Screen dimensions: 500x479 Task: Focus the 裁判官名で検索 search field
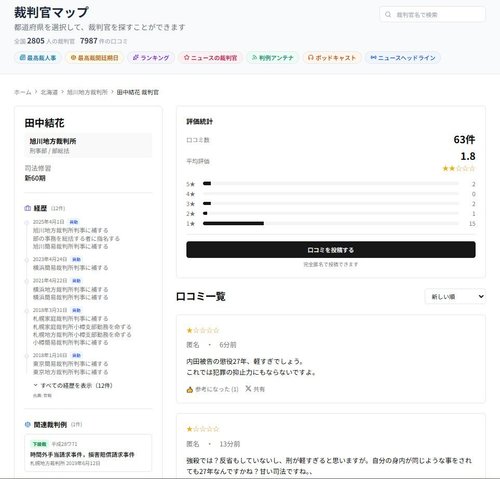[x=432, y=14]
